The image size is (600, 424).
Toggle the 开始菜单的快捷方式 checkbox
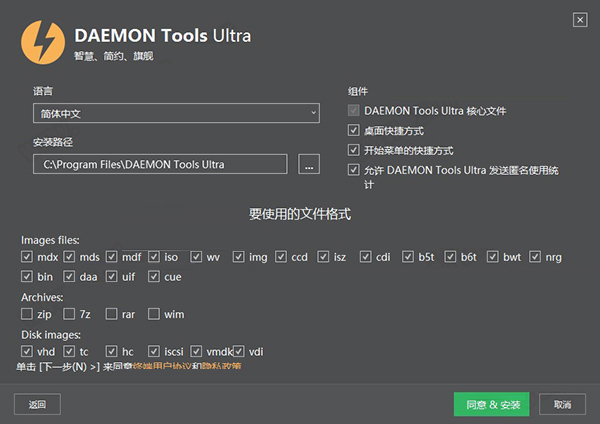click(x=353, y=150)
